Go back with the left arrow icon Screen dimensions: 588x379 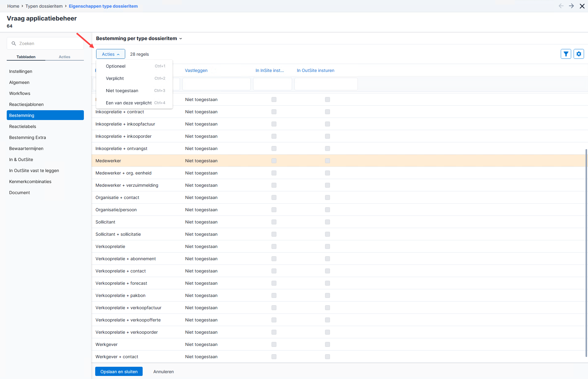pyautogui.click(x=561, y=6)
